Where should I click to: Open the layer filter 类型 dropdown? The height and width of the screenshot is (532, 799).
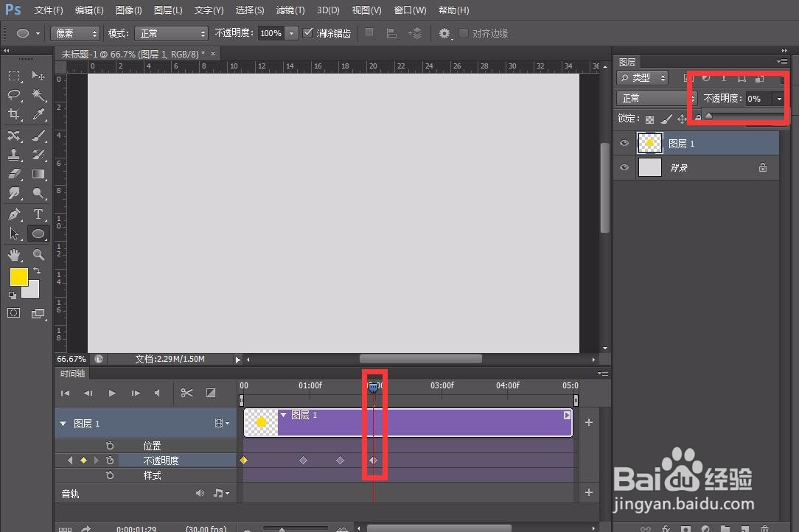(x=643, y=77)
